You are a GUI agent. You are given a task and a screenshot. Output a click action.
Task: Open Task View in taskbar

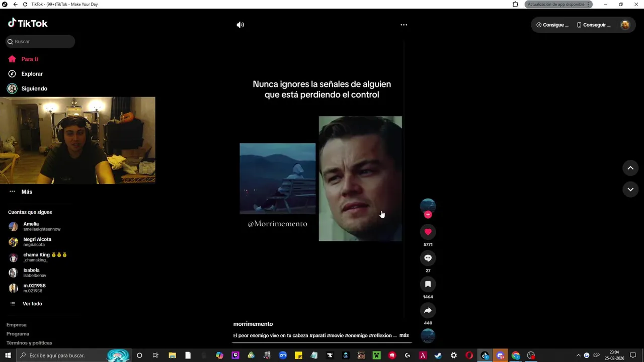(x=155, y=355)
